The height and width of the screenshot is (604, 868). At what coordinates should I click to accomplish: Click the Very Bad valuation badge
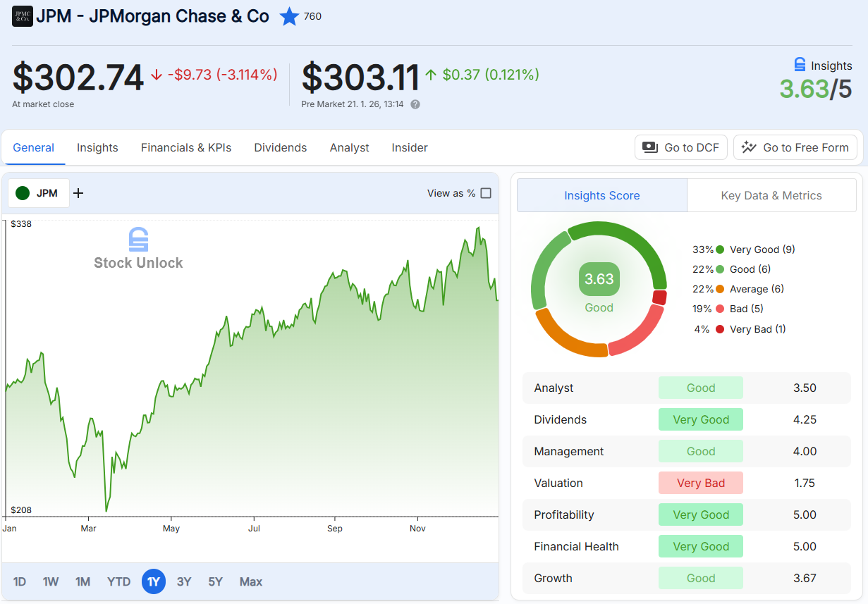point(700,483)
